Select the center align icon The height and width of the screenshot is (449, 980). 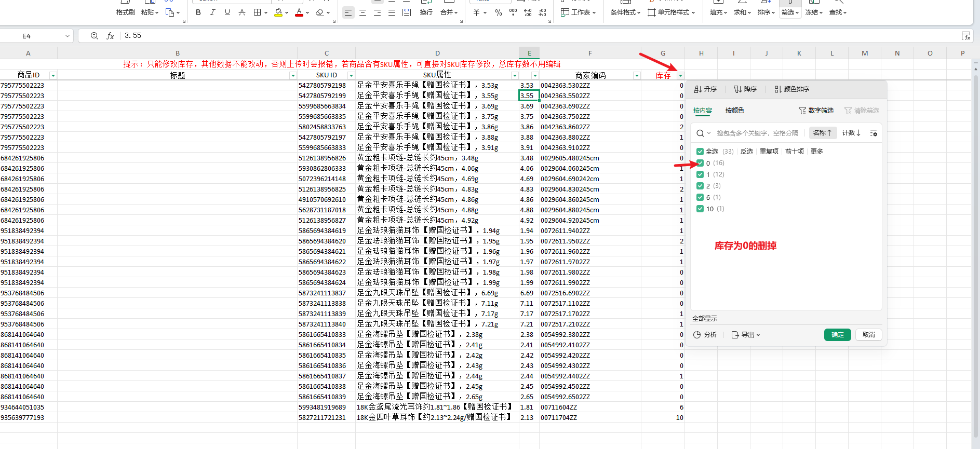click(363, 12)
